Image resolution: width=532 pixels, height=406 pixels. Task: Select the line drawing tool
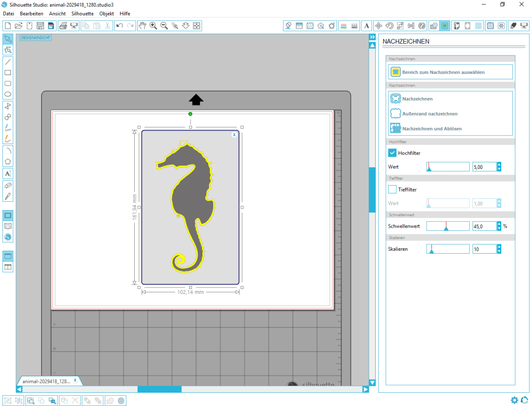point(7,62)
